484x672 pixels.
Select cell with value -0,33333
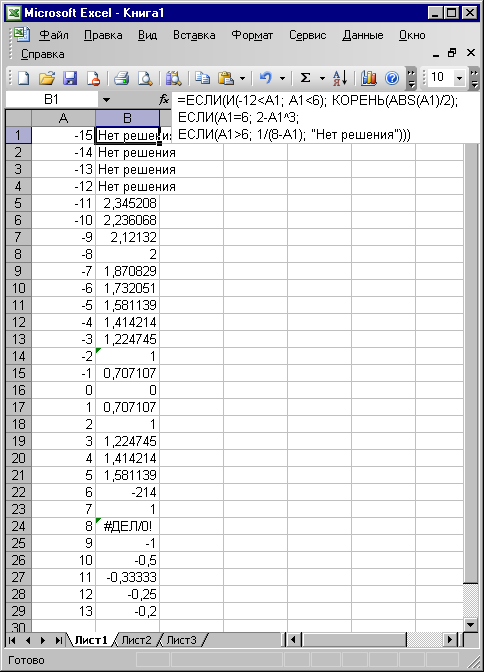(127, 577)
